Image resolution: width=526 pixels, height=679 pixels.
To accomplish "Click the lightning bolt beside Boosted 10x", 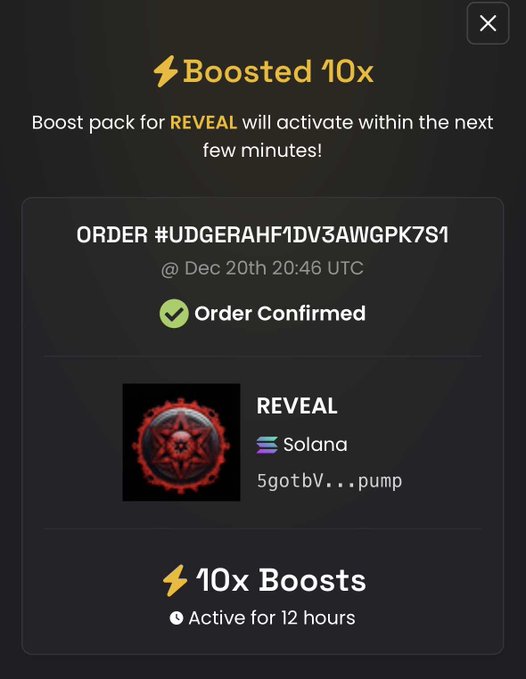I will pyautogui.click(x=165, y=71).
